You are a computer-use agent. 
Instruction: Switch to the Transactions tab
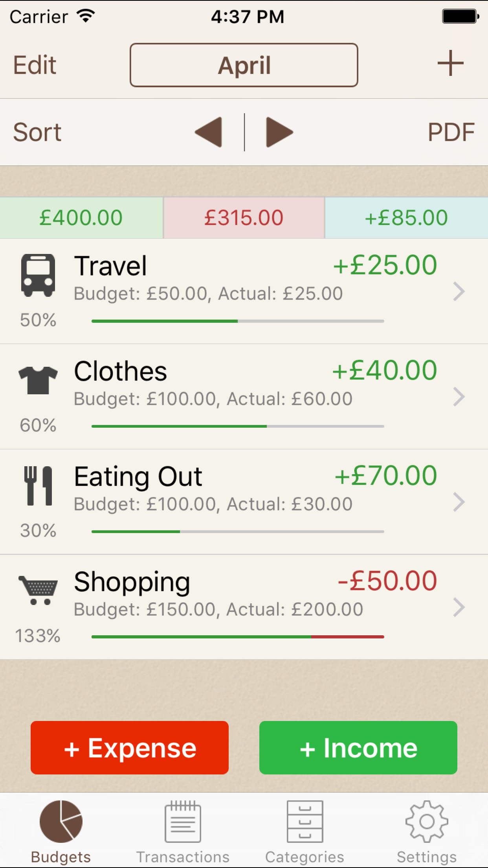pyautogui.click(x=183, y=829)
